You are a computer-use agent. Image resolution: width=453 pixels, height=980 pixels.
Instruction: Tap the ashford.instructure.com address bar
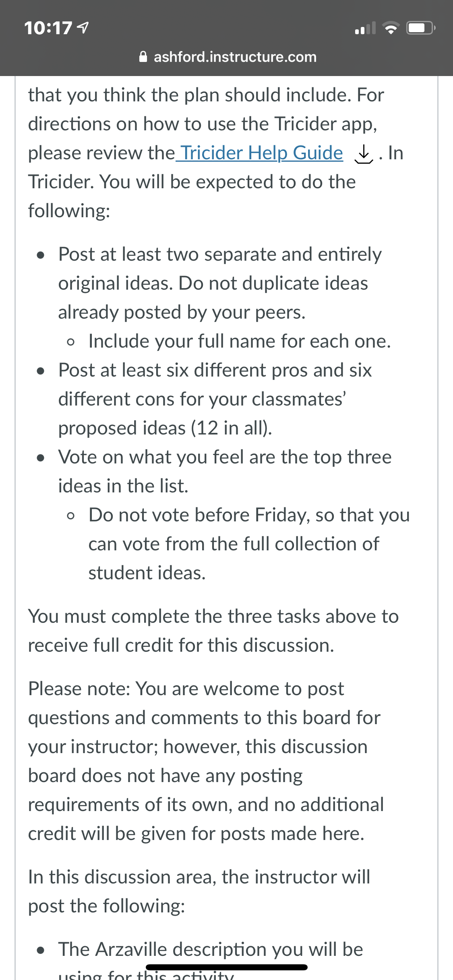228,57
